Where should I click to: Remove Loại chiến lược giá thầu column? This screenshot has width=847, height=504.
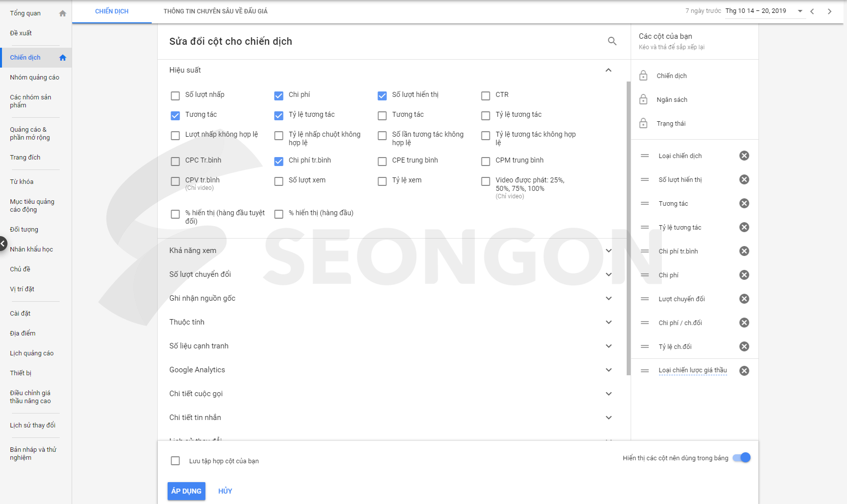tap(744, 371)
